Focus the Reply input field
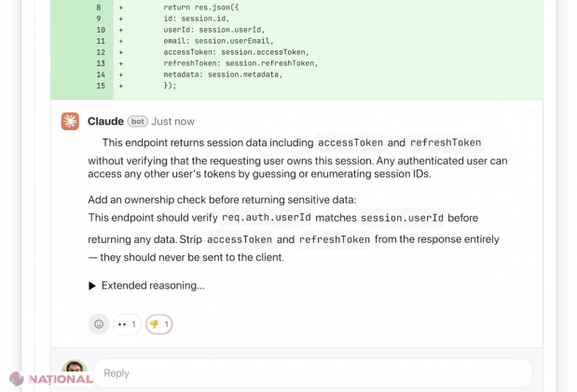The width and height of the screenshot is (577, 392). click(312, 372)
